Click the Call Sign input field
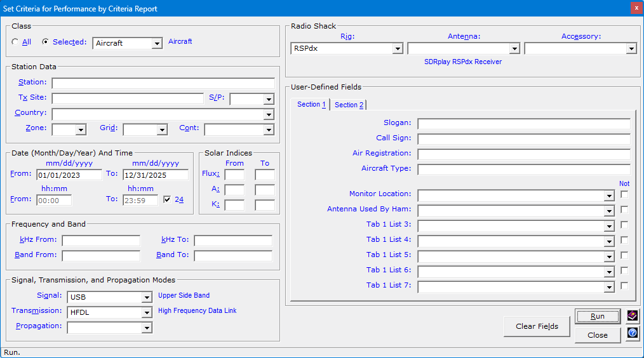Viewport: 644px width, 358px height. coord(523,139)
